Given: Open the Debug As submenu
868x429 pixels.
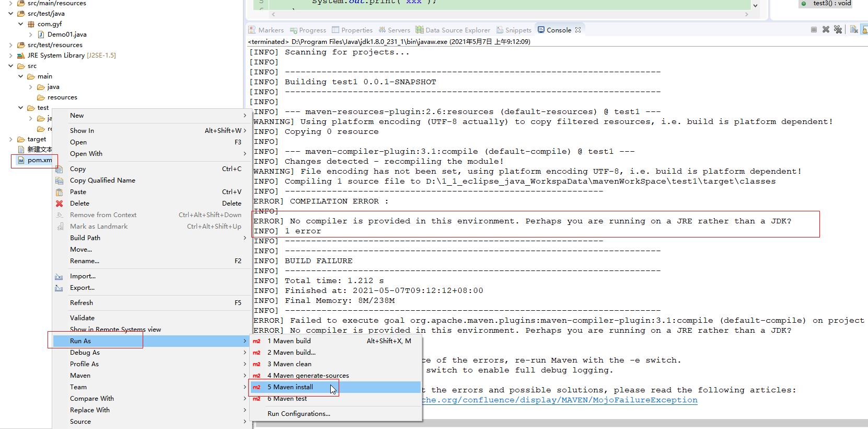Looking at the screenshot, I should [152, 353].
